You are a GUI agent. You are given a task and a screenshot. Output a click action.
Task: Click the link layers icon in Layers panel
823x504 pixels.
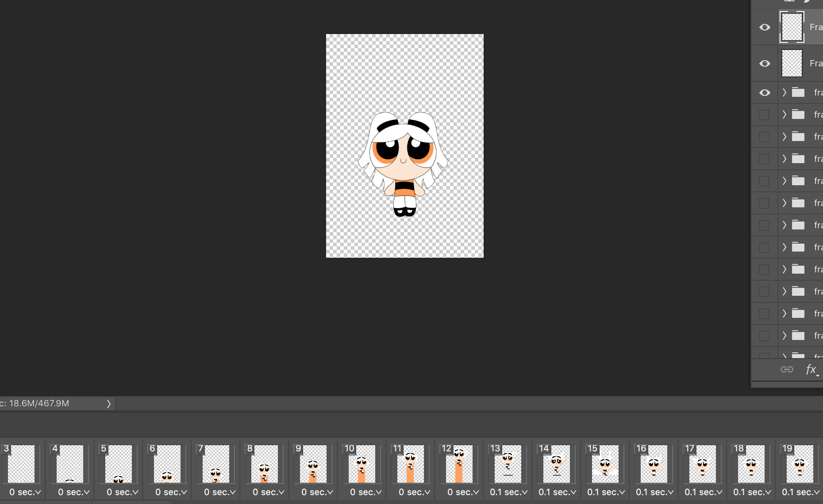787,369
